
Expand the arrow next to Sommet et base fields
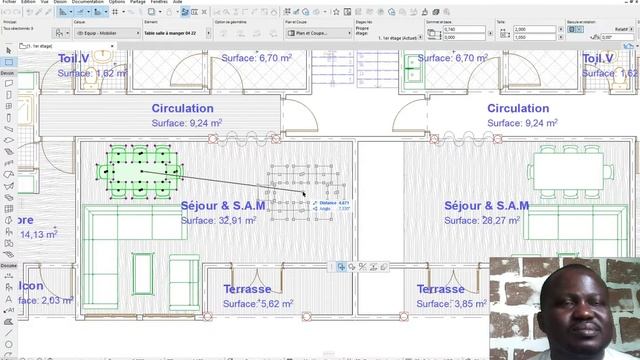[490, 33]
